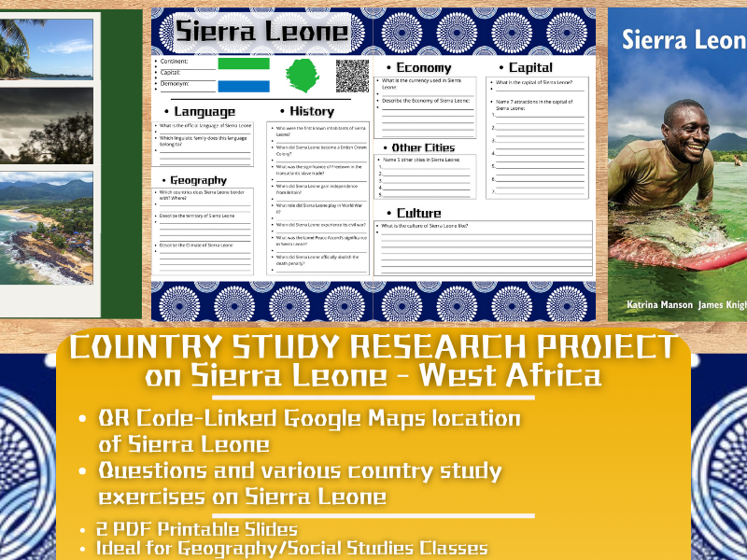
Task: Expand the Geography section
Action: pos(197,179)
